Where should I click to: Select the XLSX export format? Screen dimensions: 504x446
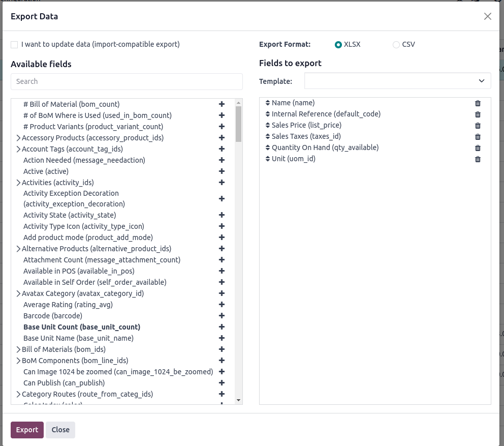point(338,45)
